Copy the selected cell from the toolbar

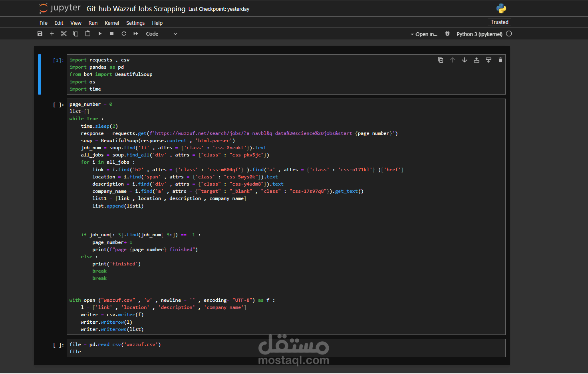click(x=76, y=34)
